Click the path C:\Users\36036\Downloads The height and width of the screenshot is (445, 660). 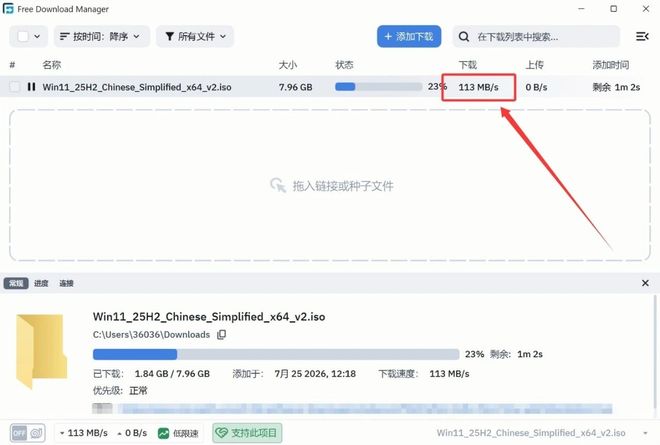click(151, 335)
